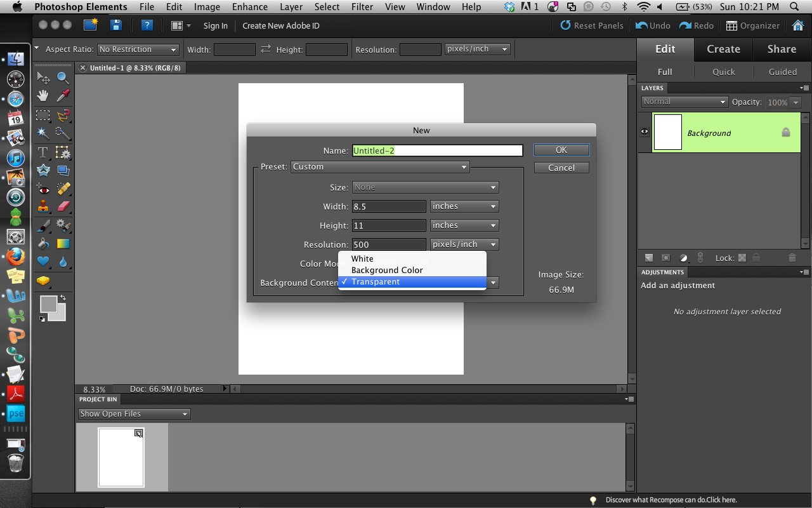Select the Smart Brush tool
Viewport: 812px width, 508px height.
(63, 225)
